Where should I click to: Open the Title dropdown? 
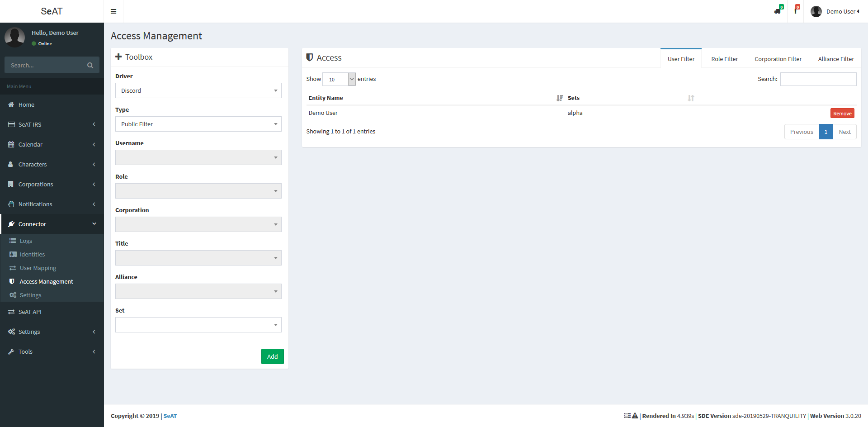coord(198,258)
